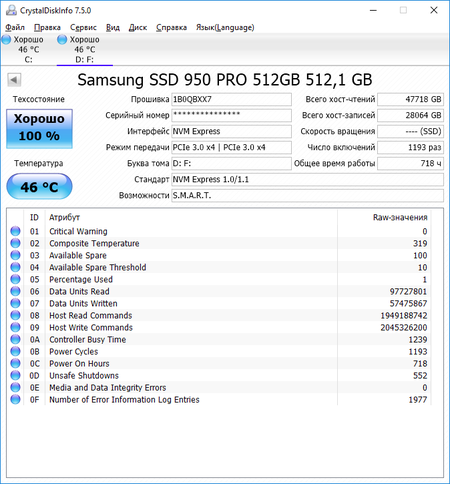Open the Справка menu
The height and width of the screenshot is (484, 450).
click(171, 27)
